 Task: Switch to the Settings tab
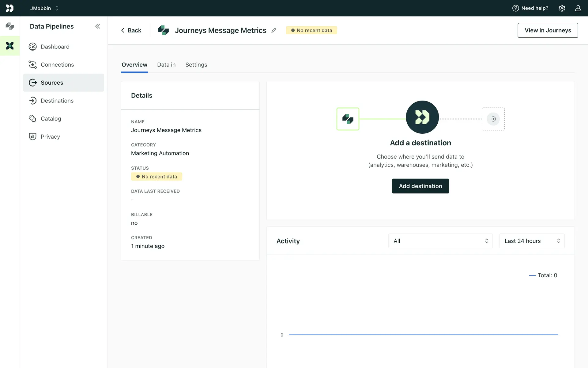pyautogui.click(x=196, y=65)
